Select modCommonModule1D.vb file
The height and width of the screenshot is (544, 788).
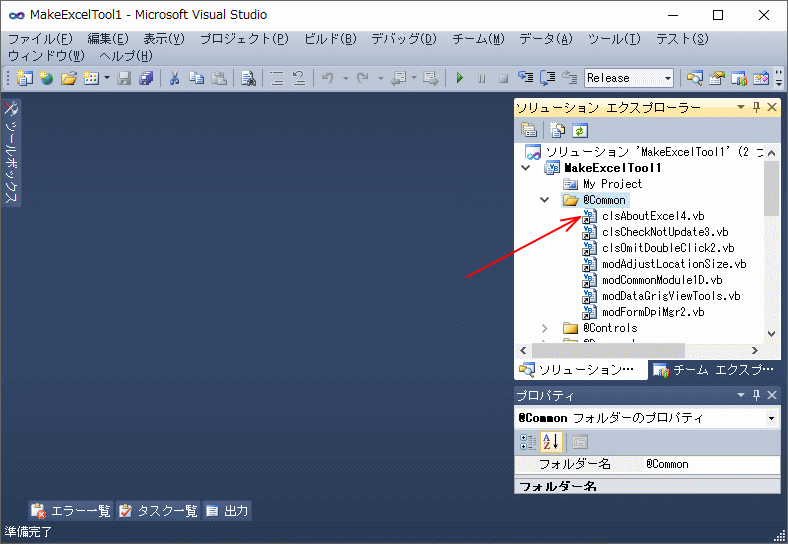pyautogui.click(x=662, y=280)
